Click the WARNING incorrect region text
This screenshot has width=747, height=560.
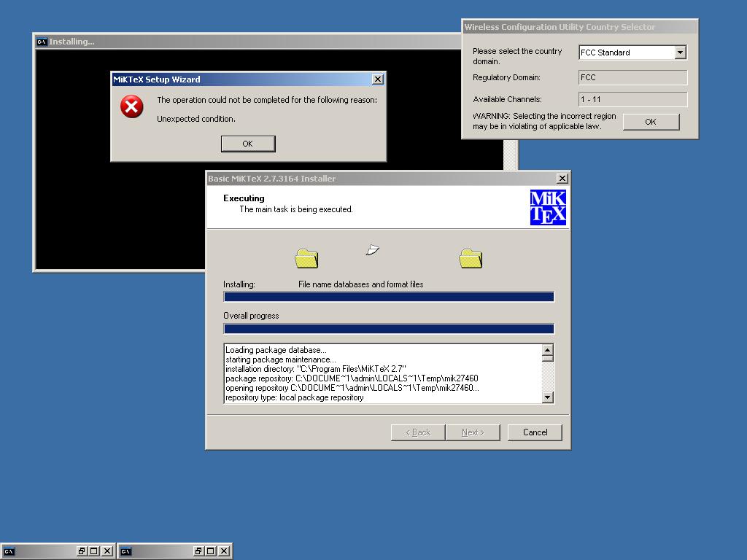[544, 122]
